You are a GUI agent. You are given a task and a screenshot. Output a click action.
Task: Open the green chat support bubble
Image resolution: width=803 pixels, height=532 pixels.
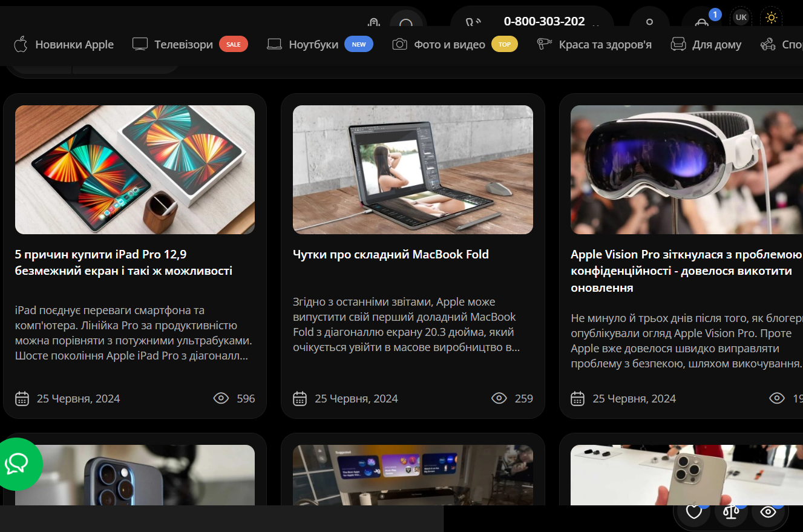tap(18, 464)
